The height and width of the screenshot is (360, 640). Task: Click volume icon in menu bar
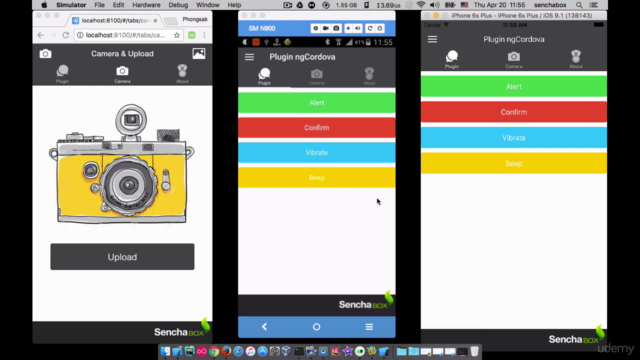[x=435, y=5]
